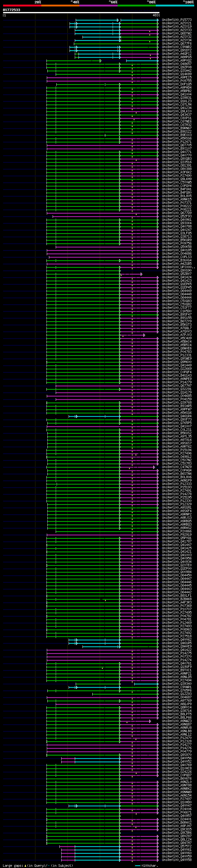Select label UniRef100_C8XPS1
The width and height of the screenshot is (197, 868).
tap(176, 118)
